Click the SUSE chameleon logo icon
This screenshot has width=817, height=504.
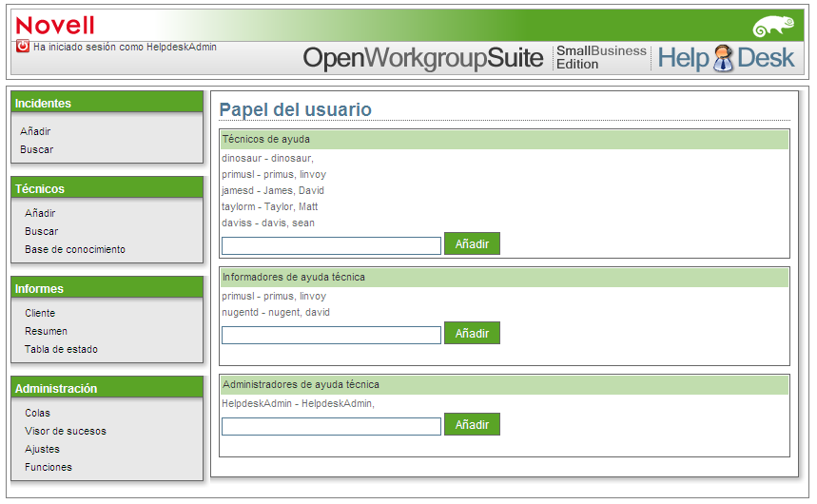pyautogui.click(x=773, y=26)
